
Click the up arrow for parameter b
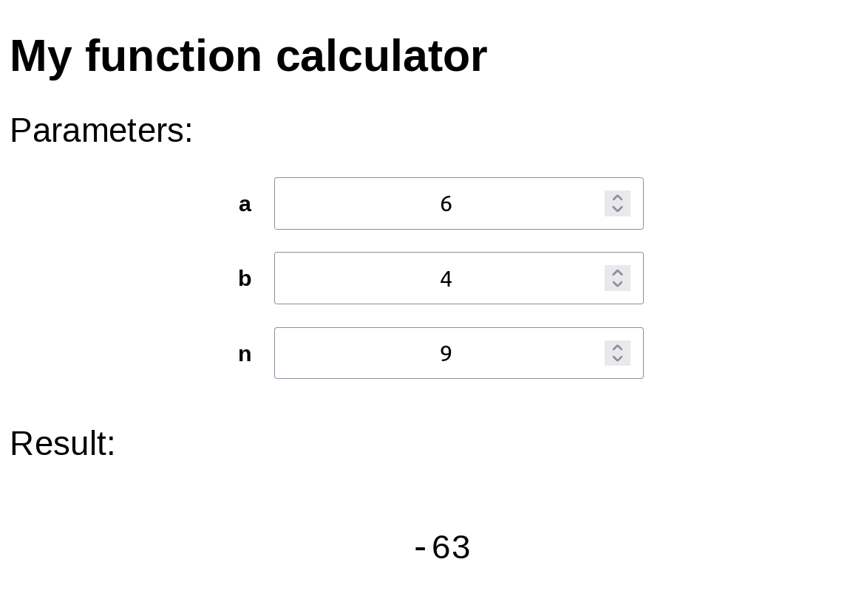click(x=617, y=273)
